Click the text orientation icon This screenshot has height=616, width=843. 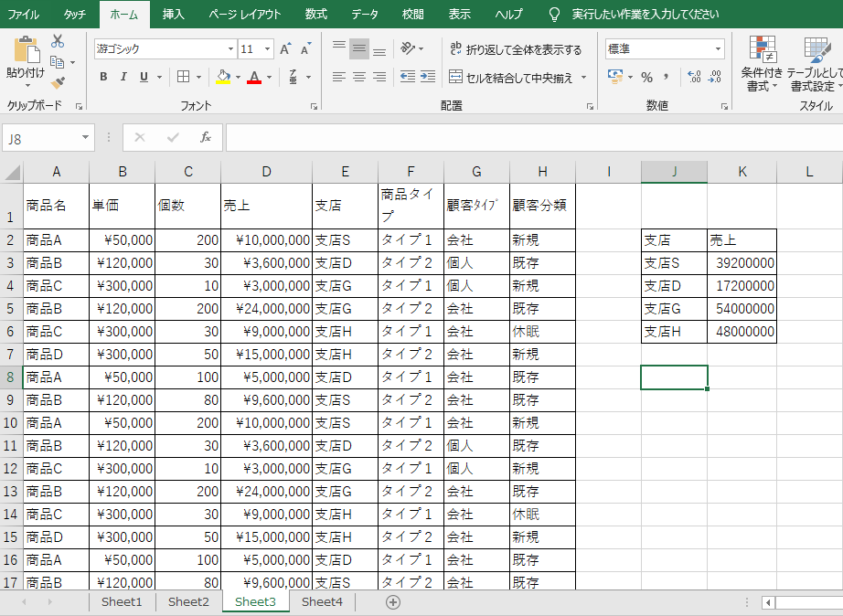408,49
